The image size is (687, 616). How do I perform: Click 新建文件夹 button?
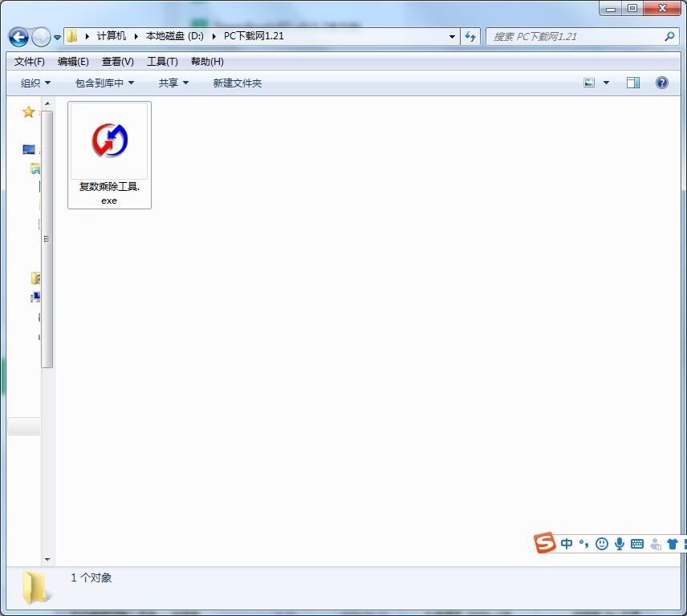coord(237,83)
